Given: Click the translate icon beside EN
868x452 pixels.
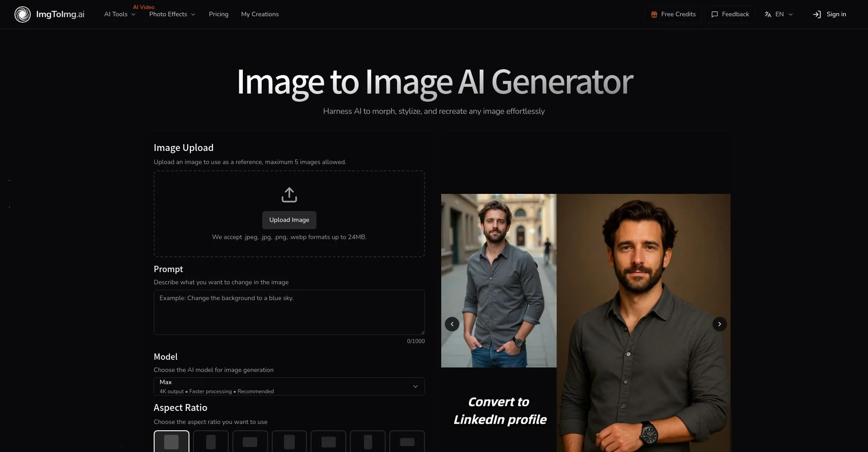Looking at the screenshot, I should point(768,14).
